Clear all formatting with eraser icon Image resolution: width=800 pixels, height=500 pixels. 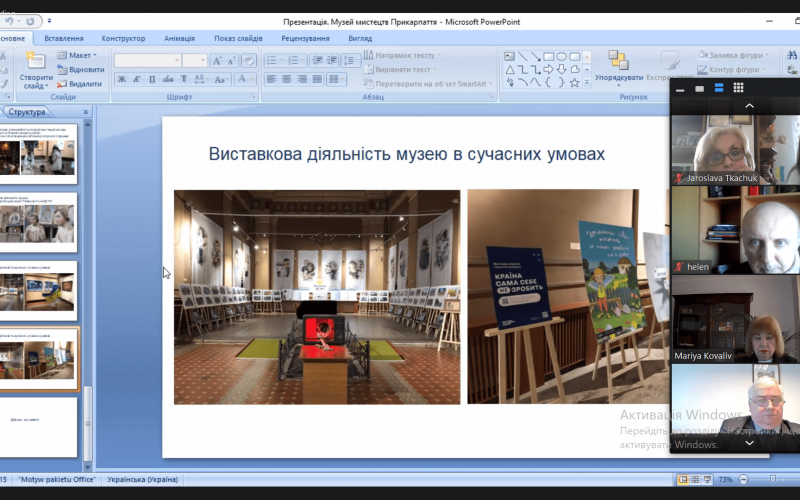click(x=248, y=61)
